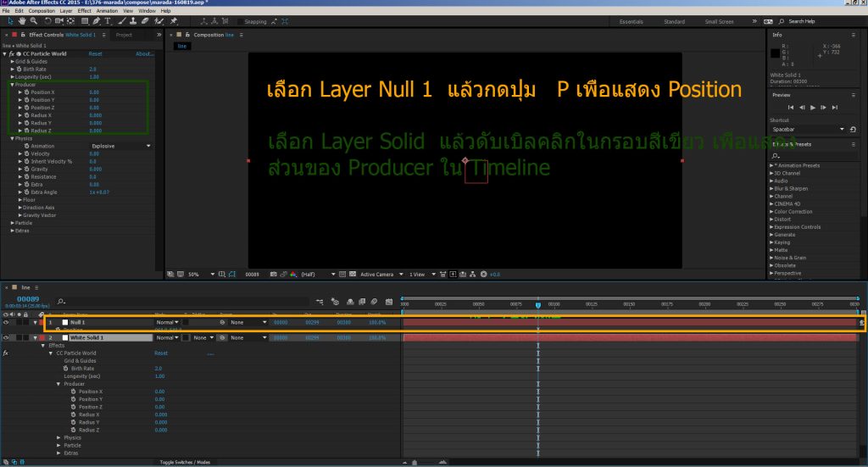Viewport: 868px width, 467px height.
Task: Select the Horizontal Type tool
Action: (108, 20)
